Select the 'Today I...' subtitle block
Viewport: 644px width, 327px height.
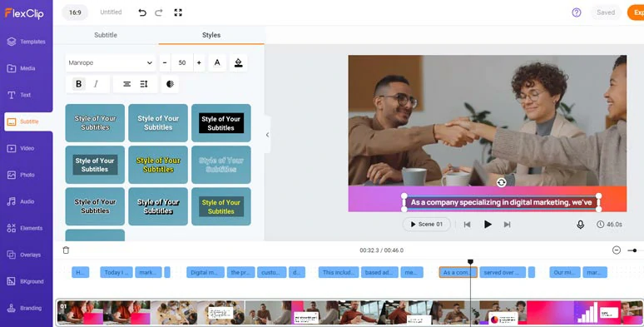[116, 272]
